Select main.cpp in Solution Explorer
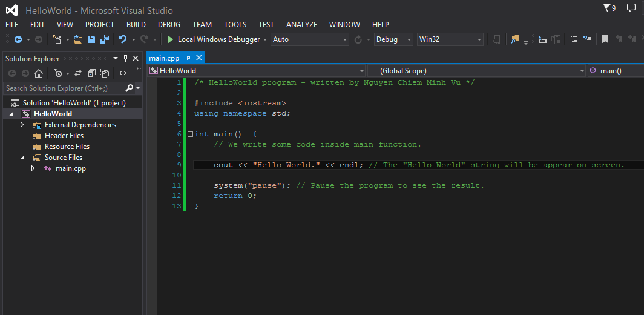The height and width of the screenshot is (315, 644). coord(71,168)
